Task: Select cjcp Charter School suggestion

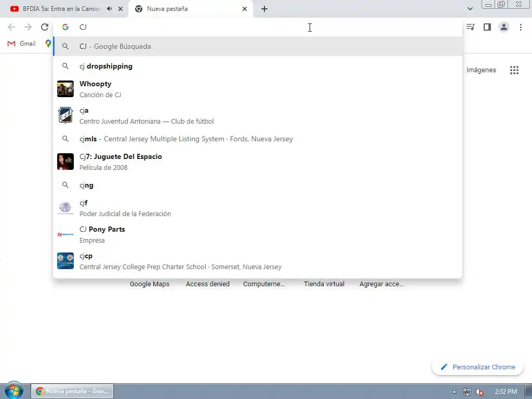Action: coord(258,261)
